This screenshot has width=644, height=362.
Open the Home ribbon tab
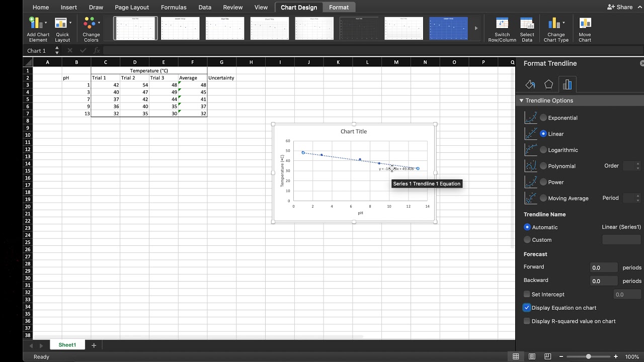[41, 7]
